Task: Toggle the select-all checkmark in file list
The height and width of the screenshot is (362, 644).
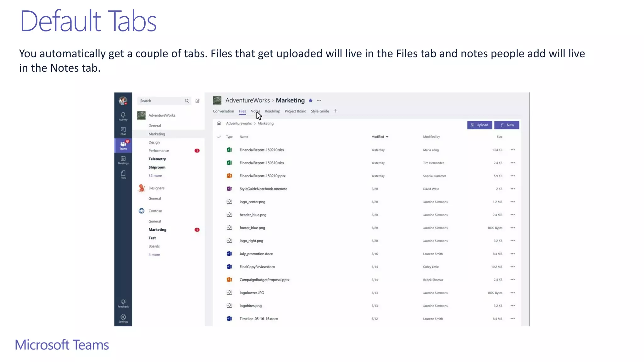Action: [x=219, y=137]
